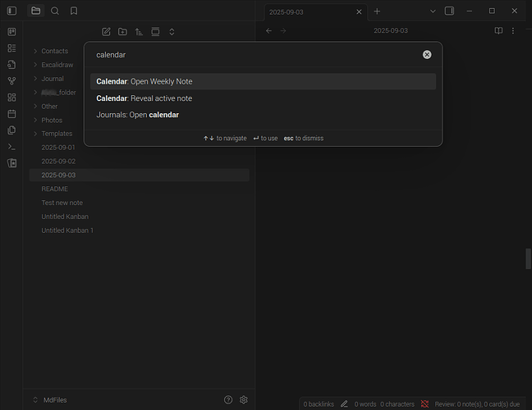
Task: Expand the Other folder
Action: click(x=35, y=106)
